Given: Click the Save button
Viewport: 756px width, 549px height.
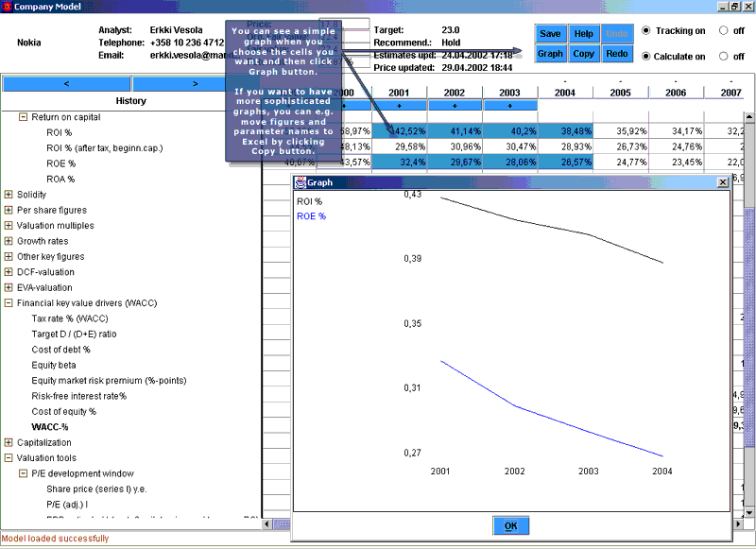Looking at the screenshot, I should (550, 34).
